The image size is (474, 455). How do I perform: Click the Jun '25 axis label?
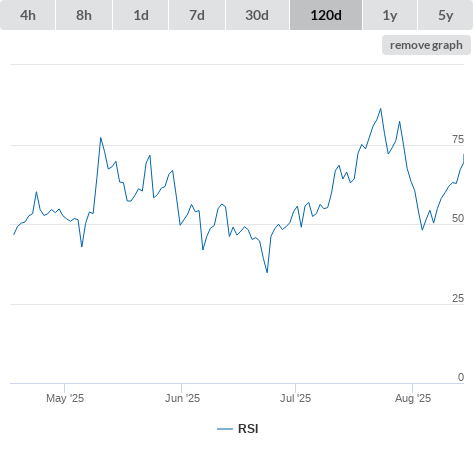pos(182,398)
